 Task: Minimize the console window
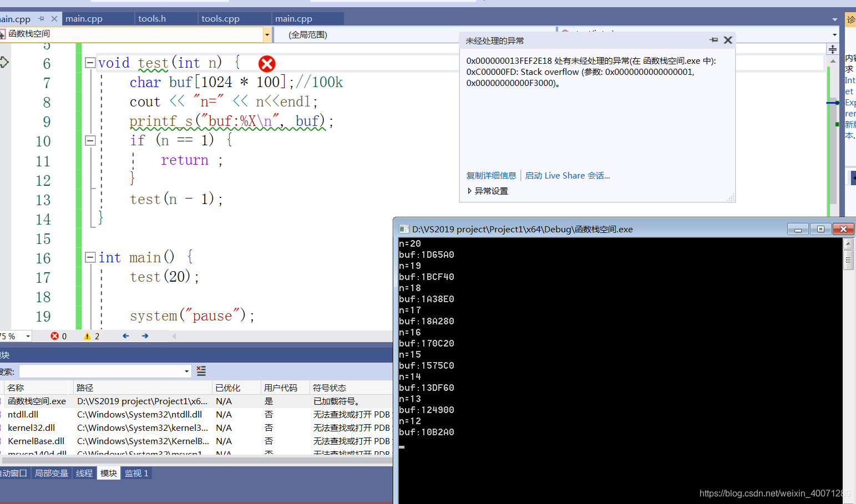798,229
